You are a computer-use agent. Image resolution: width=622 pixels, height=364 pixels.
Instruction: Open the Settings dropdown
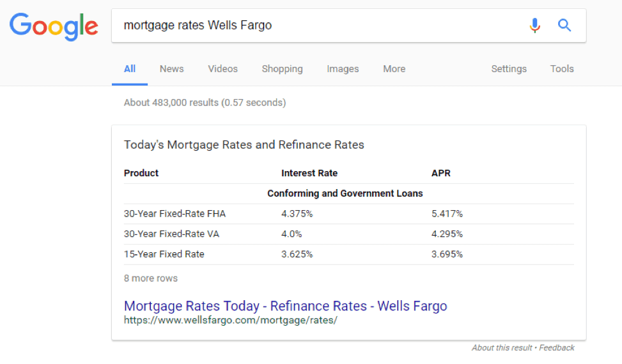pos(509,69)
